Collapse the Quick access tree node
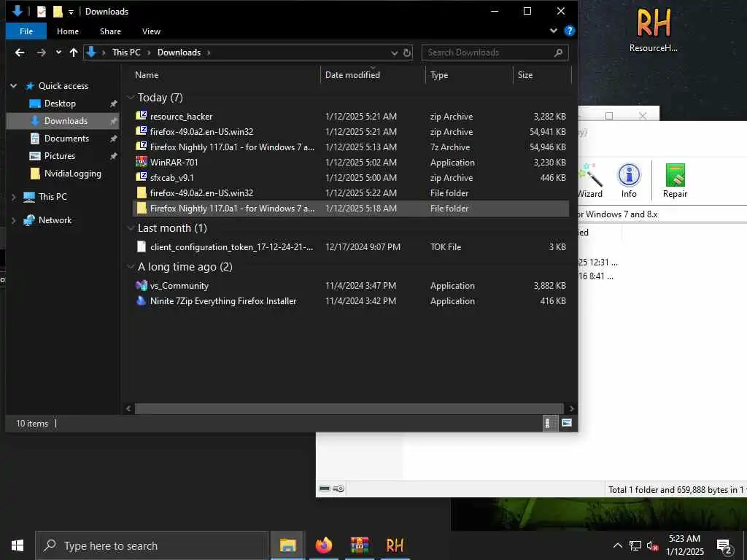This screenshot has width=747, height=560. click(x=13, y=86)
